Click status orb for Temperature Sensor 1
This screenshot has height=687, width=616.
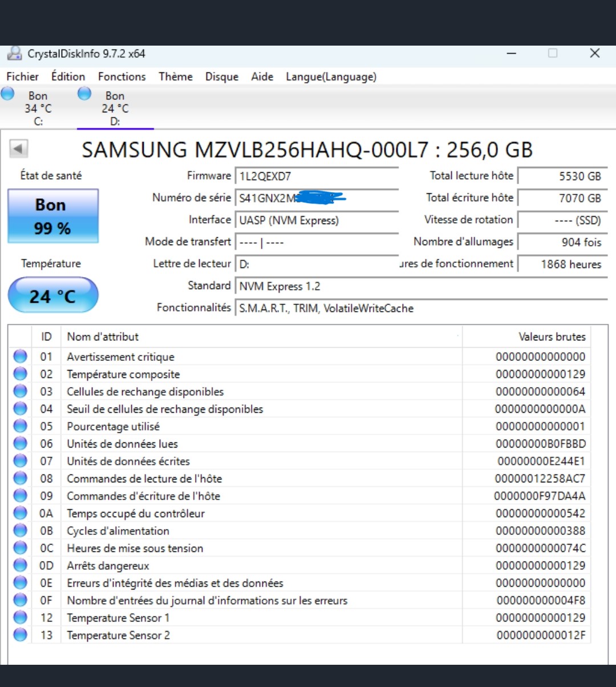click(x=21, y=617)
